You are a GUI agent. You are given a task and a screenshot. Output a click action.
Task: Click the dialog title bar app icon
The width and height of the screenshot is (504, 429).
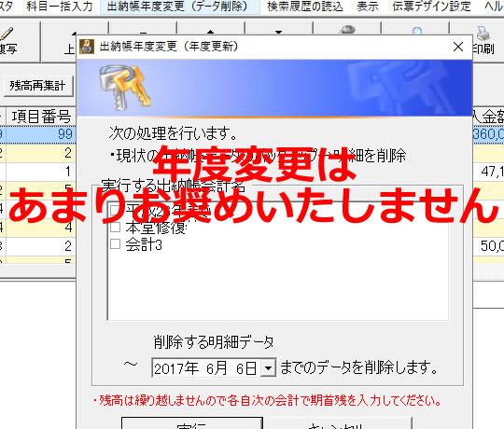pos(87,47)
